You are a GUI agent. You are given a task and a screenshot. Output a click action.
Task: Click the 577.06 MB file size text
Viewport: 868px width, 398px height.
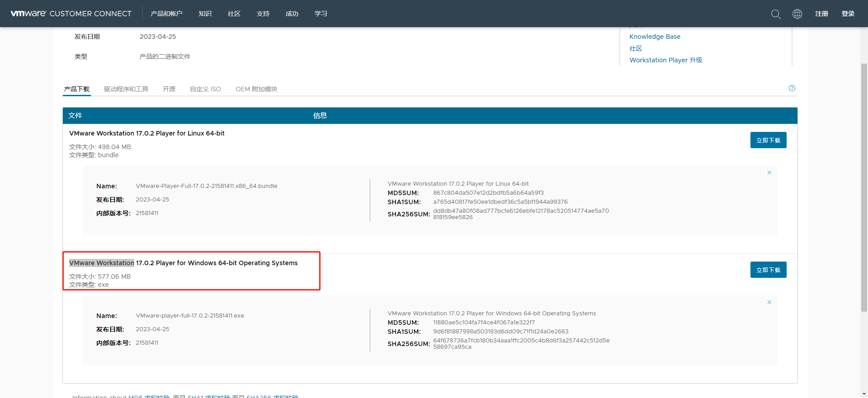coord(114,276)
